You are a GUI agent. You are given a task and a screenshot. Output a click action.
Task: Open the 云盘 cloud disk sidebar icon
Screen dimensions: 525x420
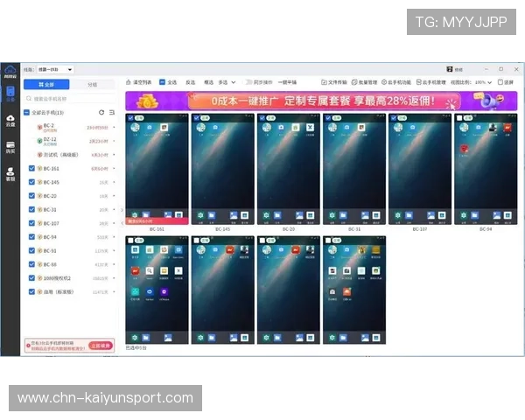tap(10, 124)
